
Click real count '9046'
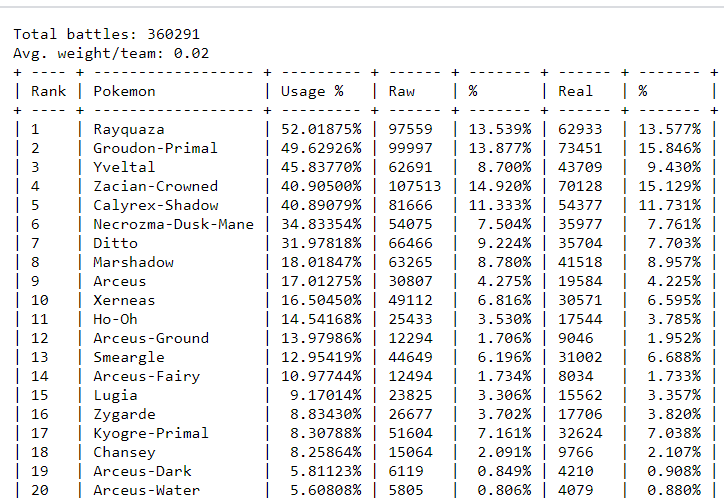tap(575, 338)
